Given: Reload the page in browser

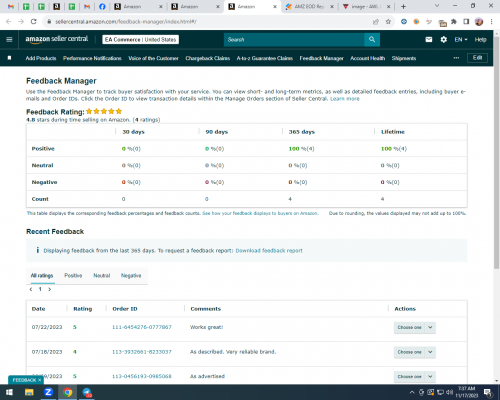Looking at the screenshot, I should (33, 22).
